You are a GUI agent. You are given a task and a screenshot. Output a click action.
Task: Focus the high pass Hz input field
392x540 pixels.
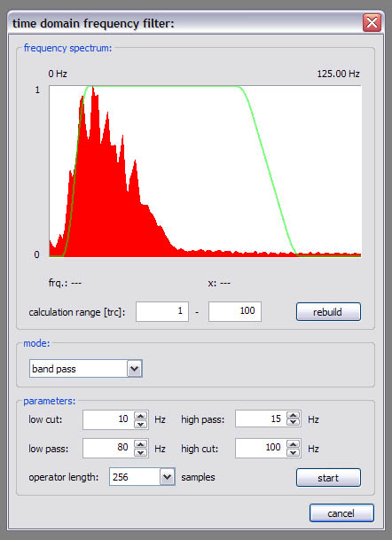click(261, 419)
